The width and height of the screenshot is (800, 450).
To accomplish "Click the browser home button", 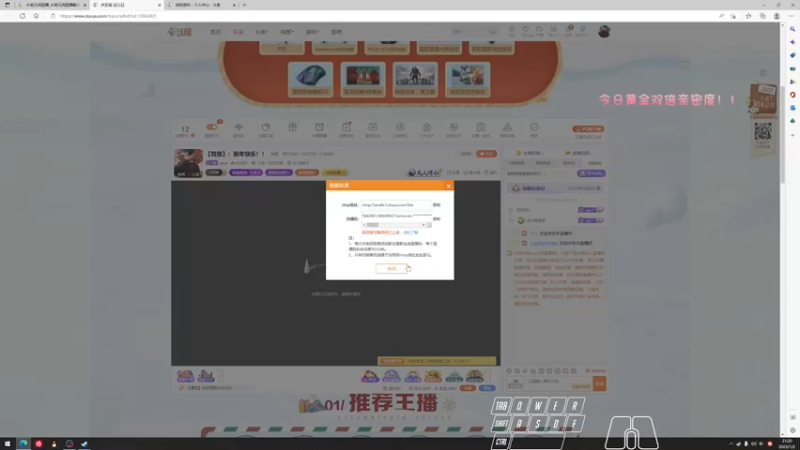I will (36, 16).
